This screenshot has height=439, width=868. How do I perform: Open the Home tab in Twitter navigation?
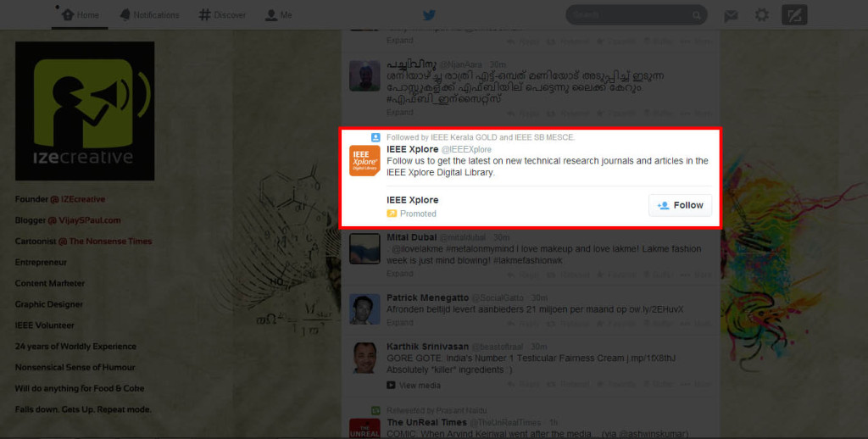coord(81,15)
